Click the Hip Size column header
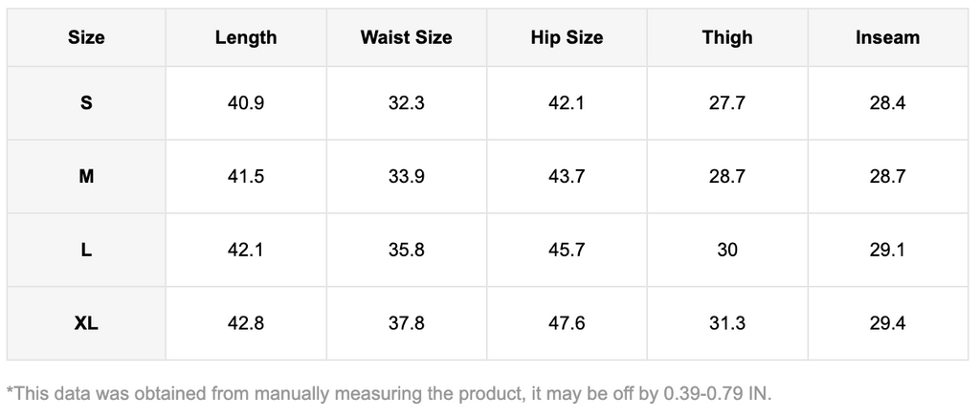 pos(567,38)
